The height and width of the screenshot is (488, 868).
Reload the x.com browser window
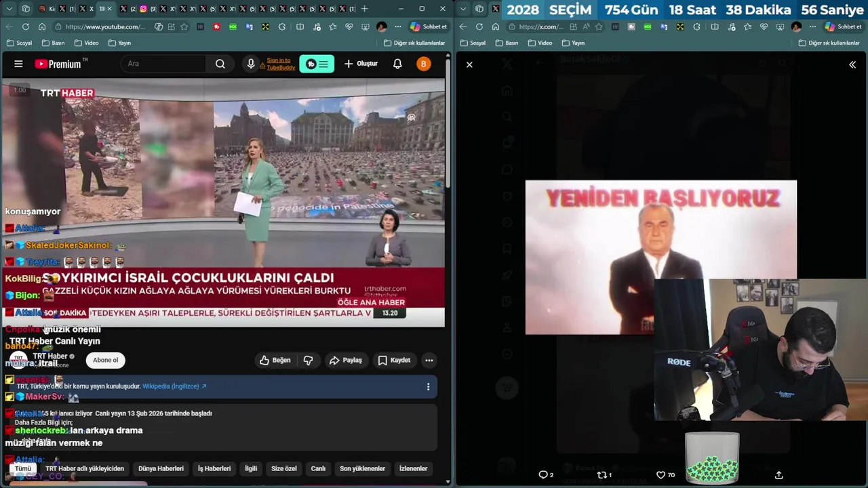[x=479, y=26]
